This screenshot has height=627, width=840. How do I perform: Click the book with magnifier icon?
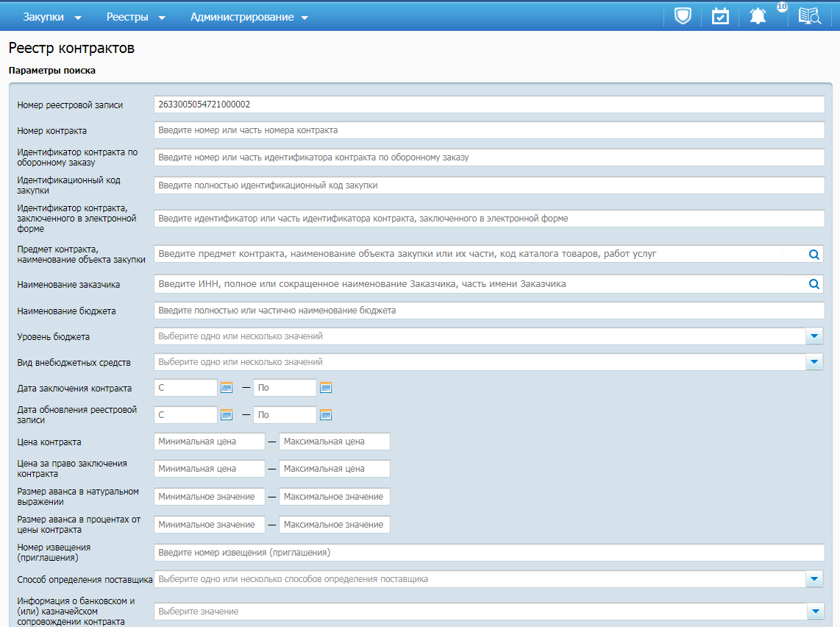[809, 15]
